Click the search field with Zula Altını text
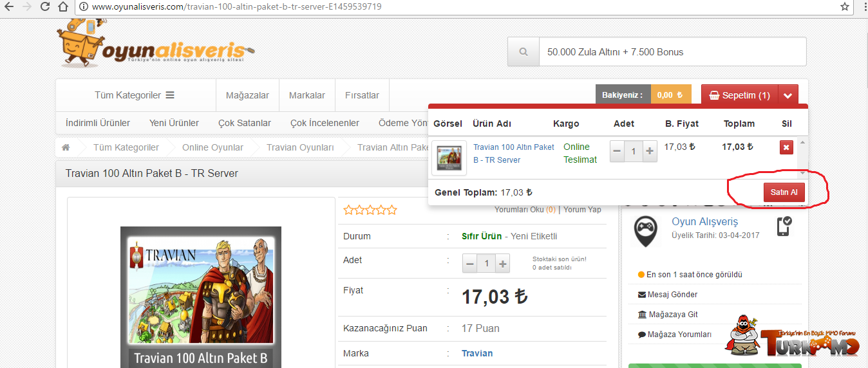The image size is (868, 368). pyautogui.click(x=672, y=52)
